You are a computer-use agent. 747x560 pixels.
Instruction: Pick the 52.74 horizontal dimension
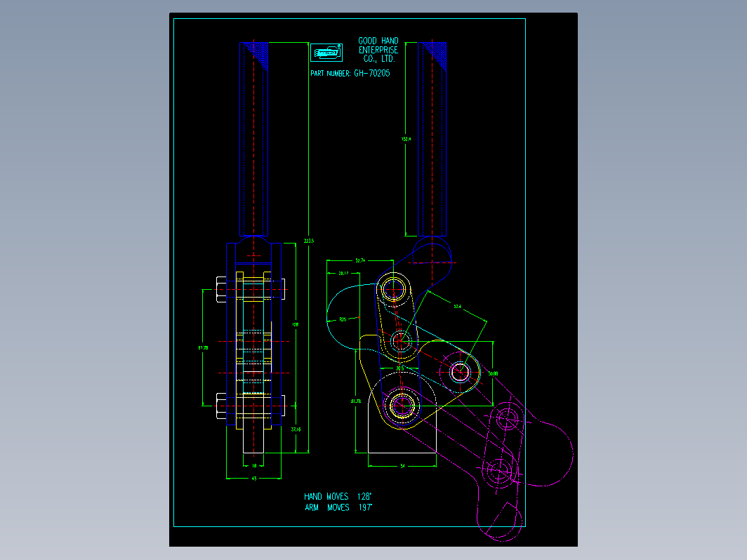tap(360, 260)
